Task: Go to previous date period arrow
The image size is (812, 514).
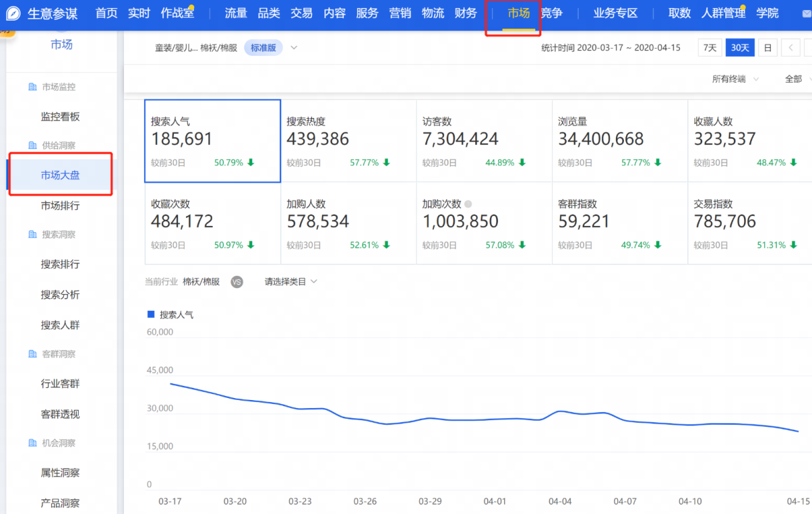Action: [791, 48]
